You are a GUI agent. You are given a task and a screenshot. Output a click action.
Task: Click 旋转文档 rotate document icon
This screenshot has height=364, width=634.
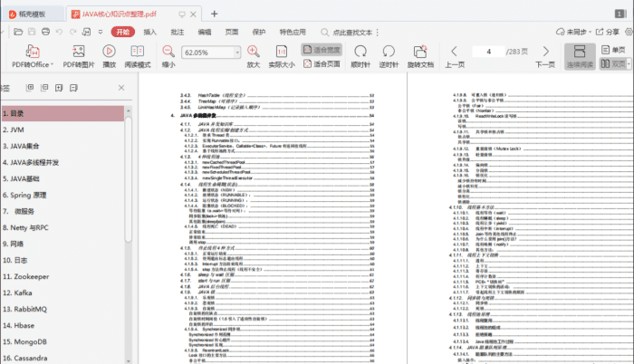point(420,56)
